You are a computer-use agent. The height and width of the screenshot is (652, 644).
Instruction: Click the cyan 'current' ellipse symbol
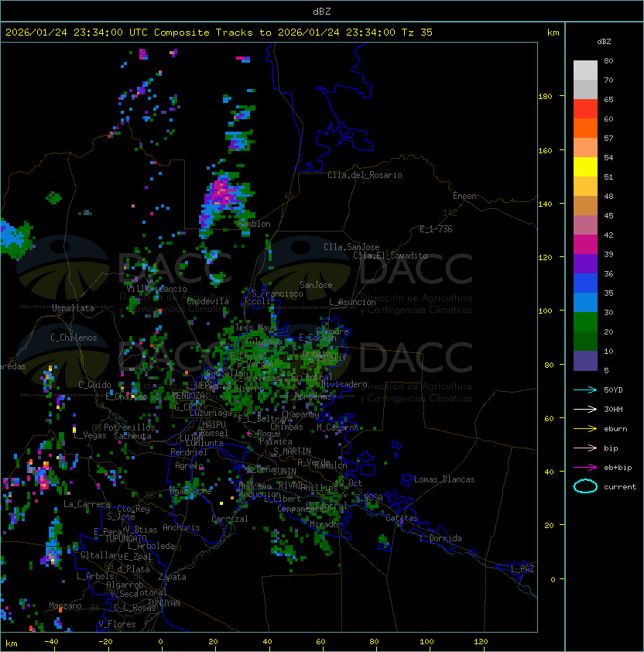[x=585, y=486]
